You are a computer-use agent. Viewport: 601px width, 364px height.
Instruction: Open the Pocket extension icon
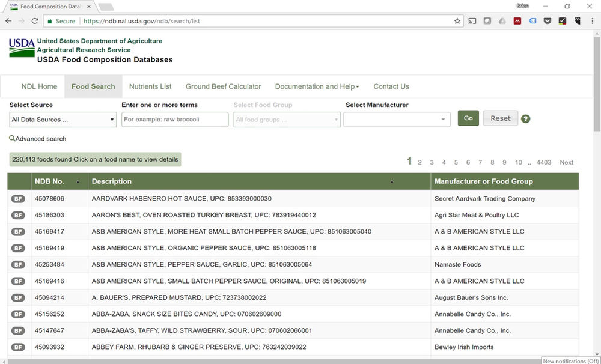(x=548, y=21)
